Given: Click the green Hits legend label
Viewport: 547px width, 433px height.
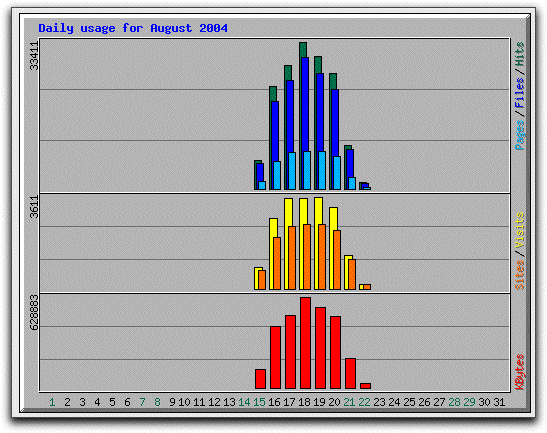Looking at the screenshot, I should 520,54.
